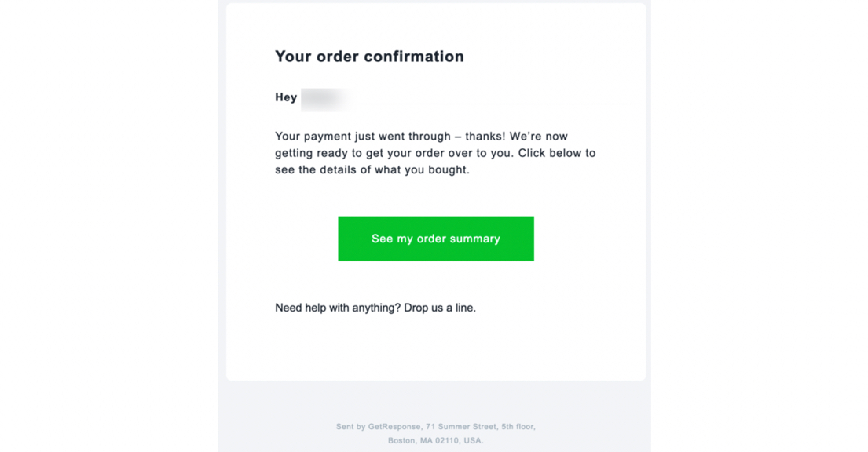Click the Need help with anything? text
This screenshot has width=868, height=452.
coord(338,308)
